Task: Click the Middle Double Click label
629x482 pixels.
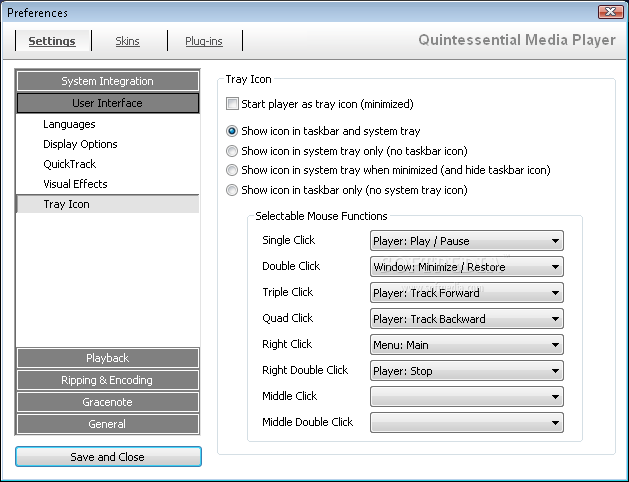Action: (x=307, y=422)
